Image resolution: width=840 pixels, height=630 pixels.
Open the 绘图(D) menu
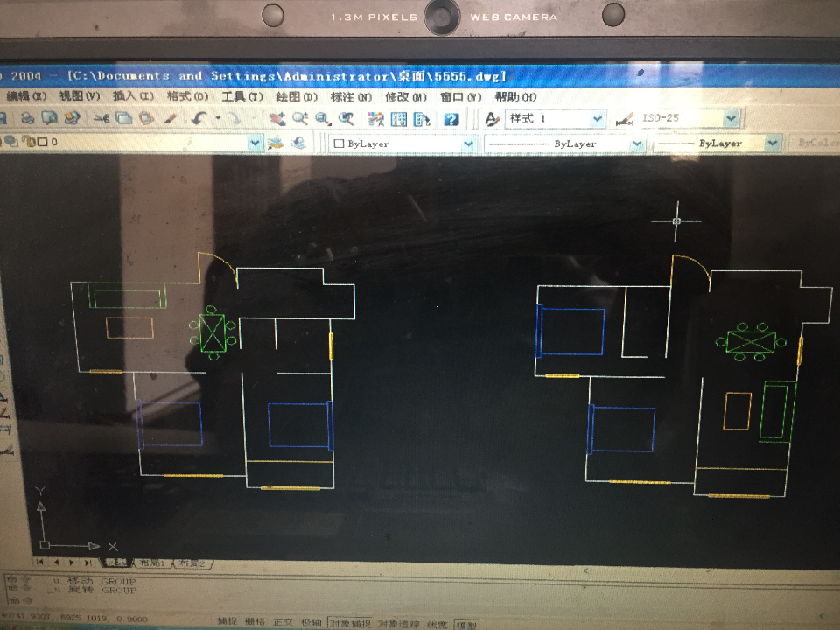297,96
